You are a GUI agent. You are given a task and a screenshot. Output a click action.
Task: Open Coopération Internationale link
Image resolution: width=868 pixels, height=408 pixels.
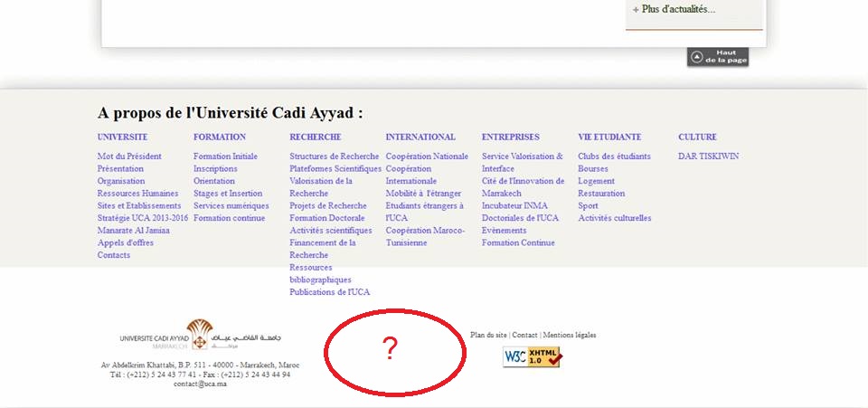point(411,175)
